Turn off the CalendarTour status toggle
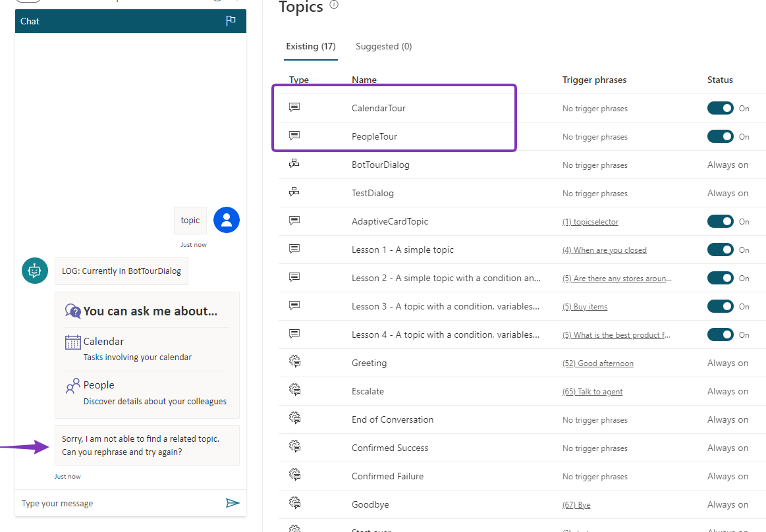Image resolution: width=766 pixels, height=532 pixels. tap(720, 108)
